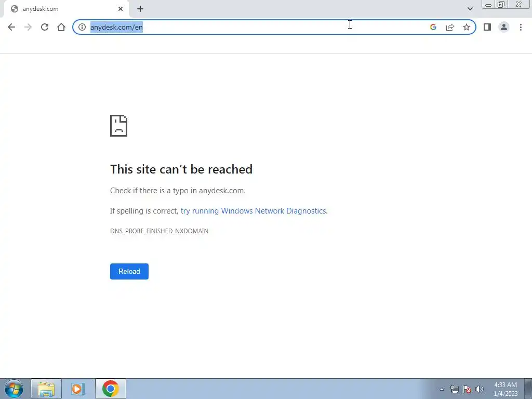This screenshot has height=399, width=532.
Task: Open the profile avatar menu
Action: 504,27
